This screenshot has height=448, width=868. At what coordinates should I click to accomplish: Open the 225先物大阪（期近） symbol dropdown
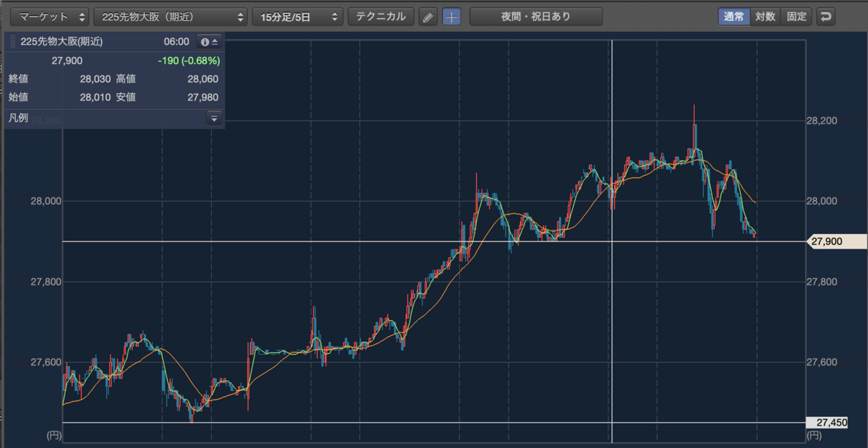click(170, 17)
